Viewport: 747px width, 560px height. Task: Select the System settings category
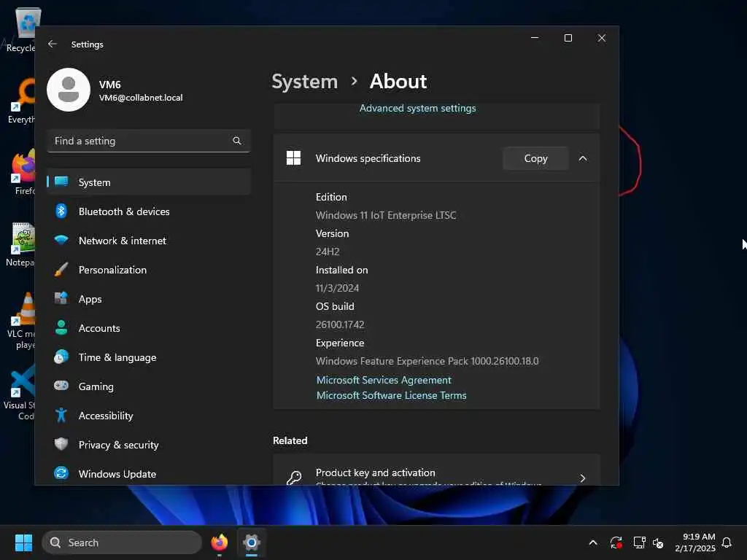point(149,182)
